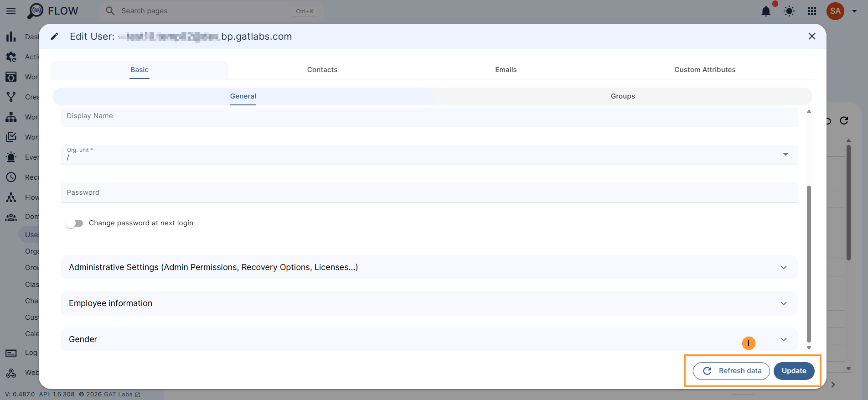Screen dimensions: 868x400
Task: Select the General sub-tab
Action: (x=243, y=96)
